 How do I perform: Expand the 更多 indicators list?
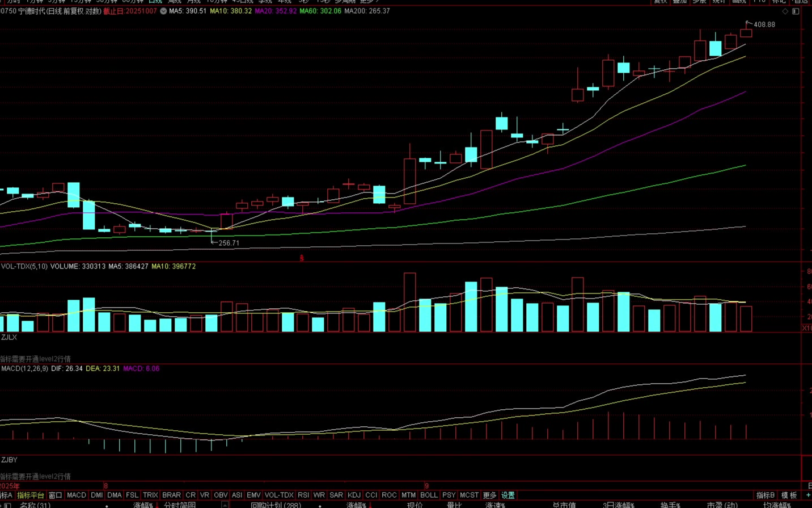pos(489,496)
